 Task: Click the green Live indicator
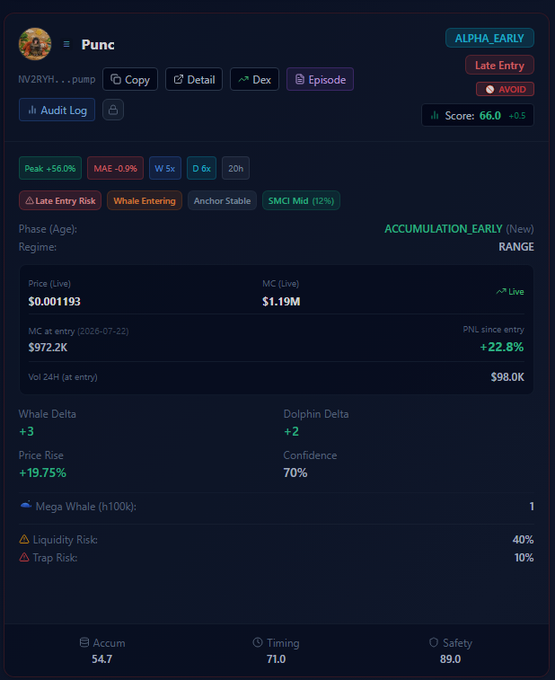tap(510, 292)
